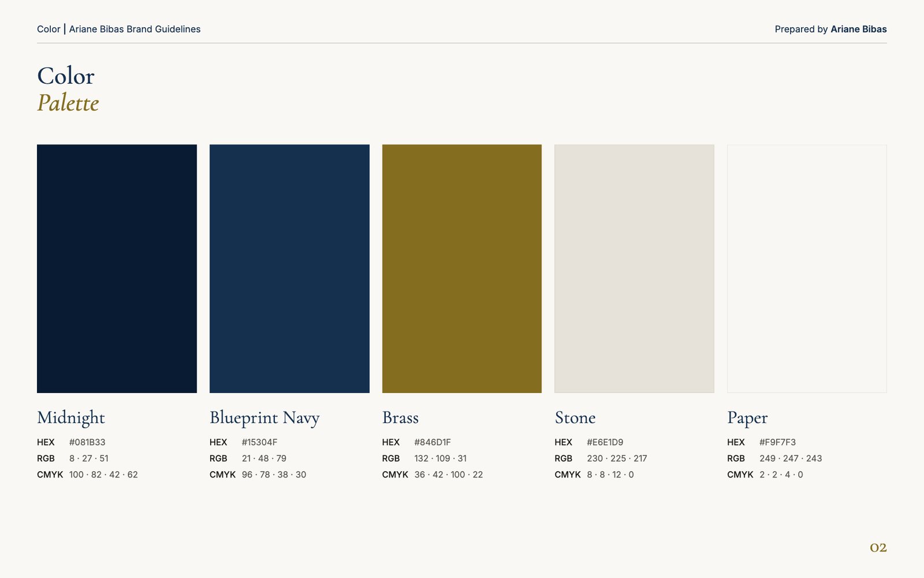Select the hex value #E6E1D9

(x=605, y=442)
